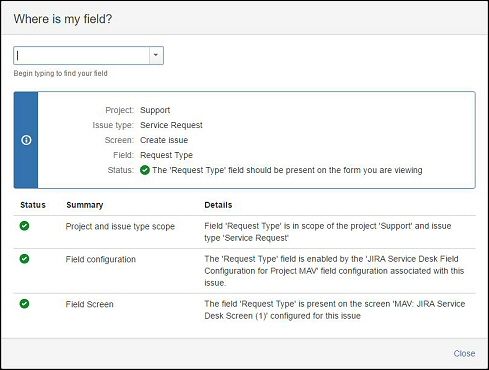Click the status message about Request Type field
The image size is (489, 370).
[x=287, y=170]
